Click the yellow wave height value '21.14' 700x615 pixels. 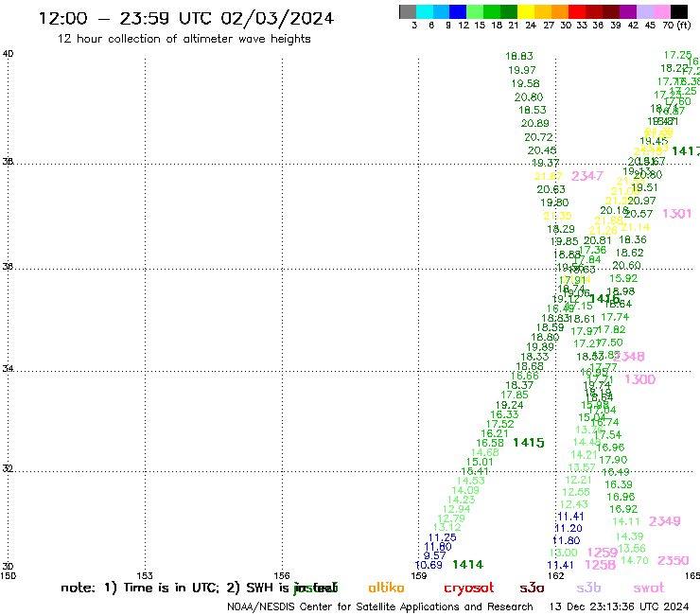[636, 227]
